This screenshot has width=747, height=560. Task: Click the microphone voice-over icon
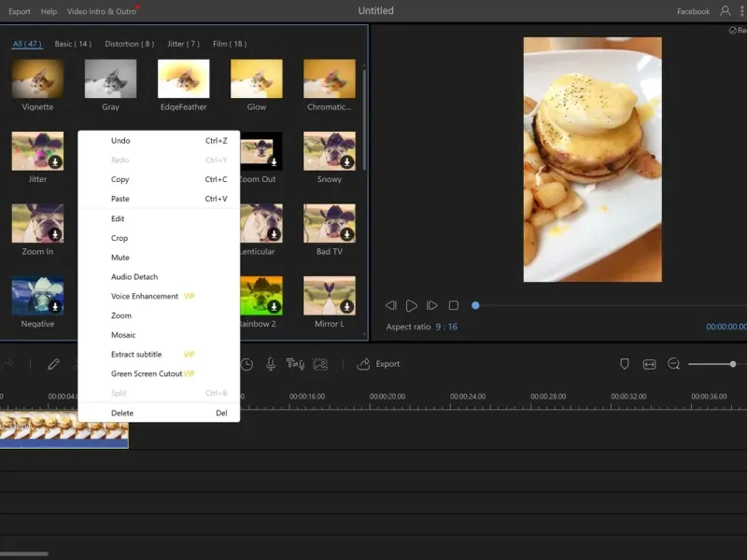tap(271, 364)
